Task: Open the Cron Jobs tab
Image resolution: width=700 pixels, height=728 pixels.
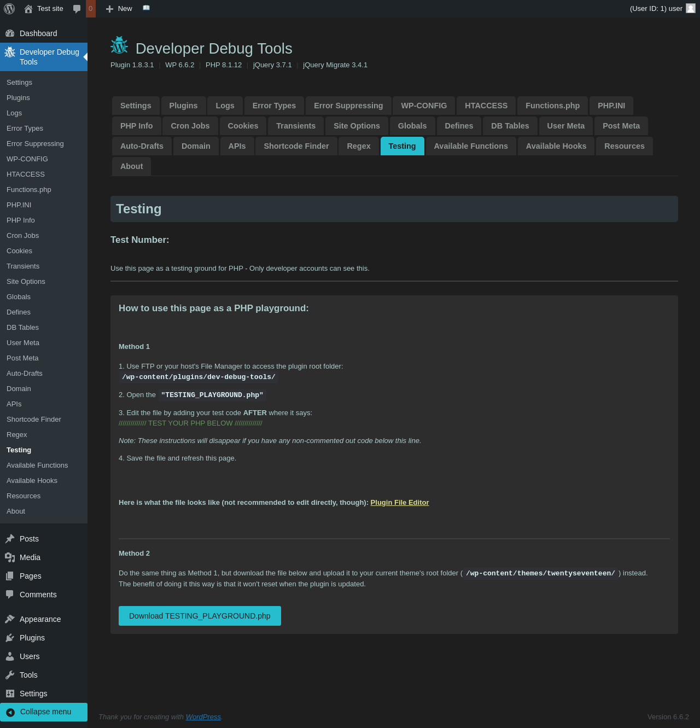Action: [x=190, y=126]
